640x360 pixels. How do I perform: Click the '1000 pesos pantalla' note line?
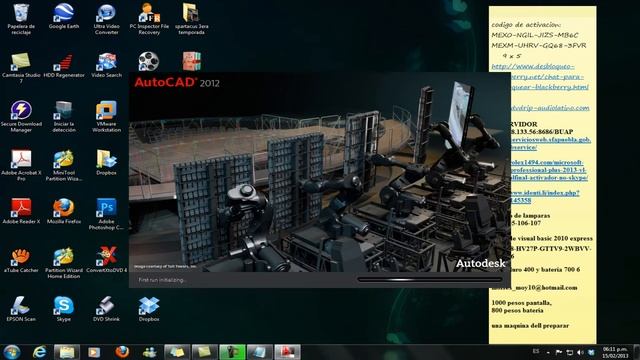[521, 303]
